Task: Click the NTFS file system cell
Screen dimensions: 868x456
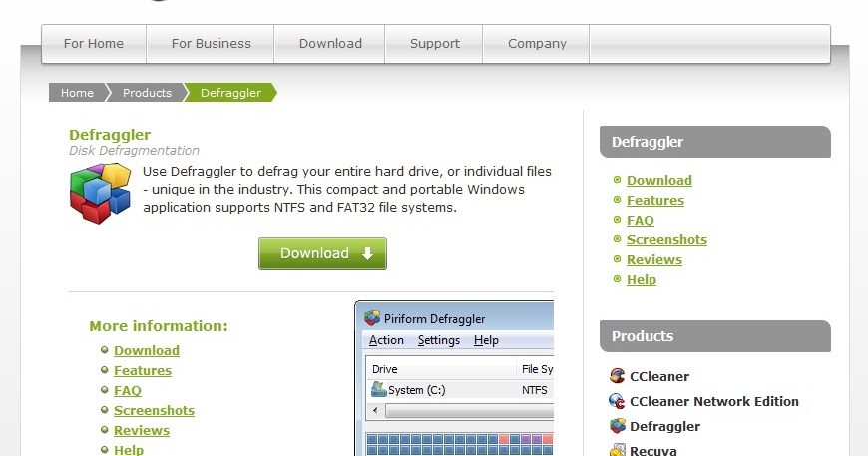Action: click(534, 390)
